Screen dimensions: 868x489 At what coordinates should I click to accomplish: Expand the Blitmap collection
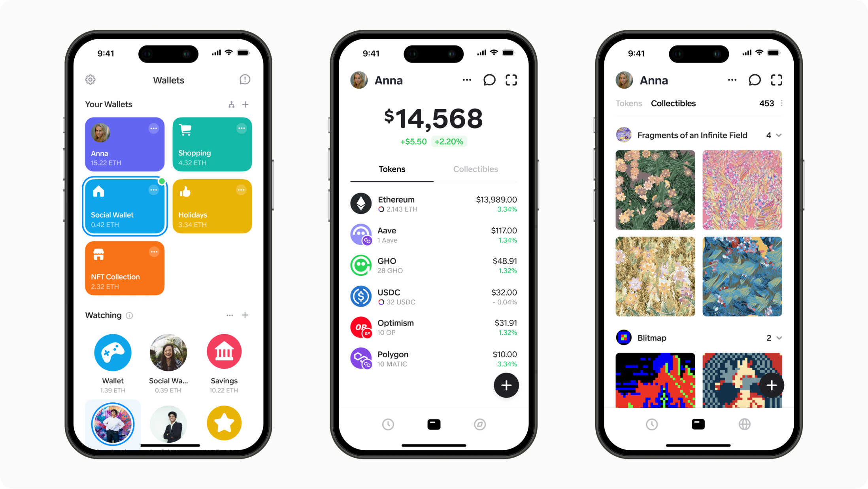(779, 337)
